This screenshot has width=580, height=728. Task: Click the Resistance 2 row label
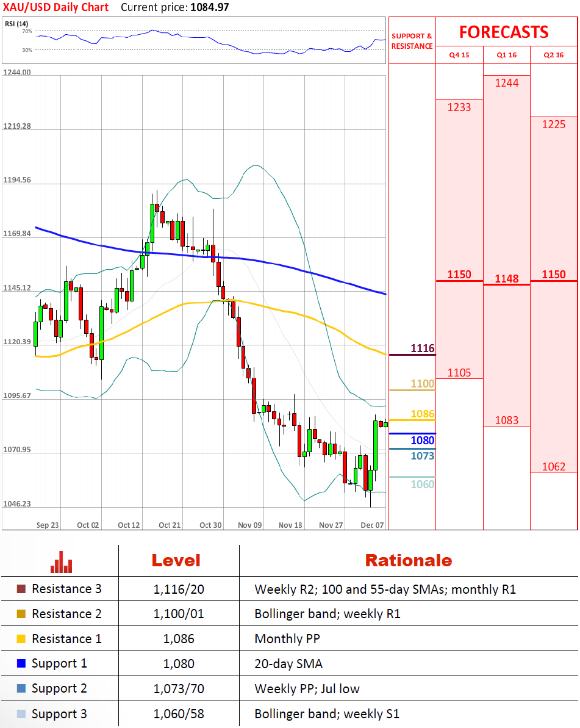pos(66,614)
